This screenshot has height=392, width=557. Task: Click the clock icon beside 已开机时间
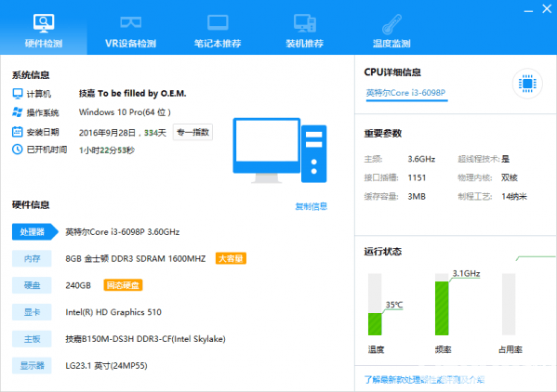pos(18,150)
